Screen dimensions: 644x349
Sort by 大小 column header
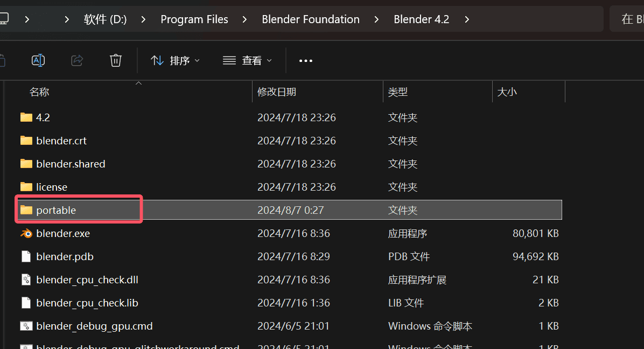pos(507,92)
